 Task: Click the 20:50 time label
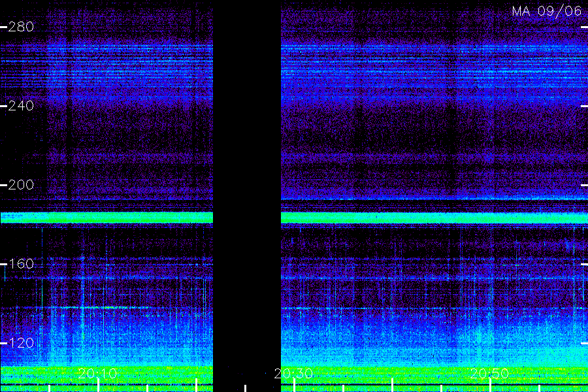489,374
